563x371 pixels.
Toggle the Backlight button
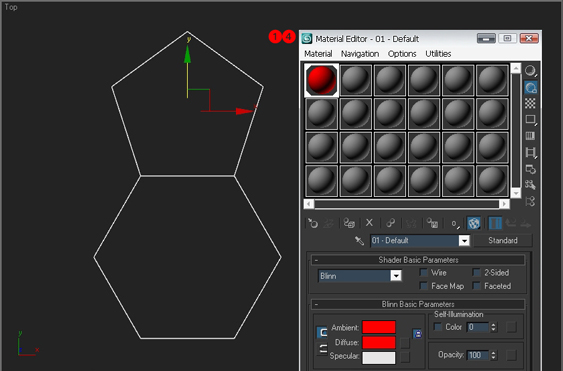tap(530, 87)
